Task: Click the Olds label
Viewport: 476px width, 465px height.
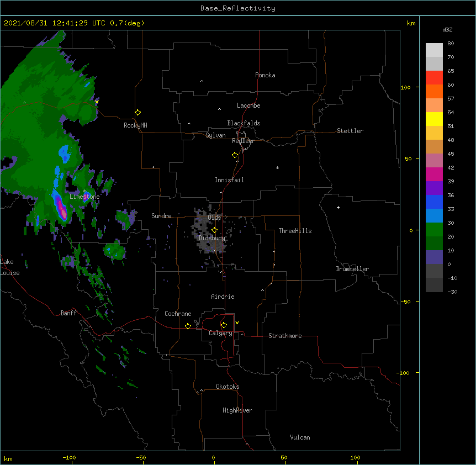Action: (x=214, y=218)
